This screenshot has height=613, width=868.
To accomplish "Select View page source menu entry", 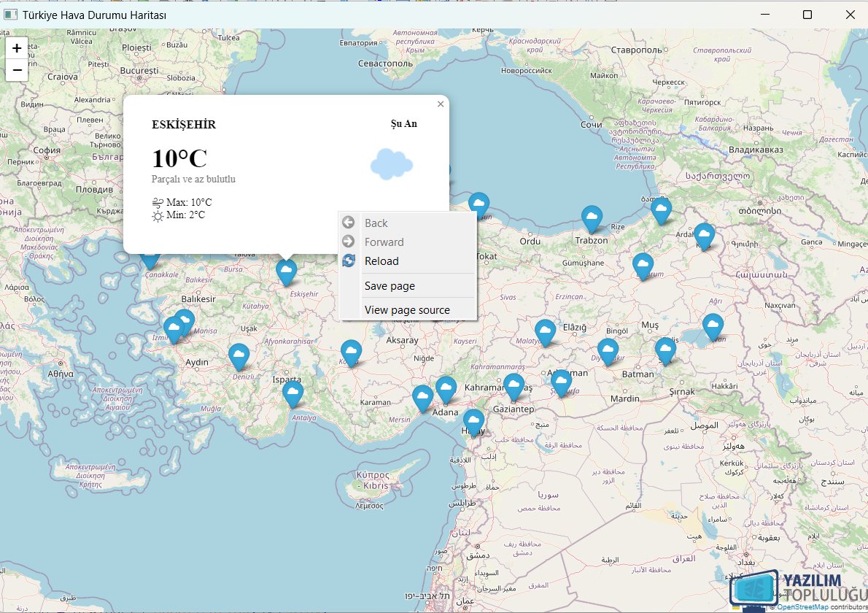I will 408,310.
